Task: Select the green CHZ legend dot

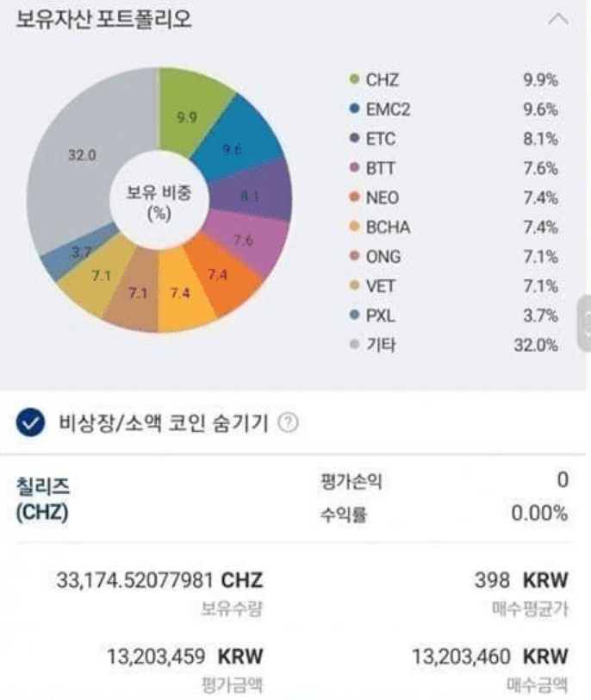Action: coord(355,79)
